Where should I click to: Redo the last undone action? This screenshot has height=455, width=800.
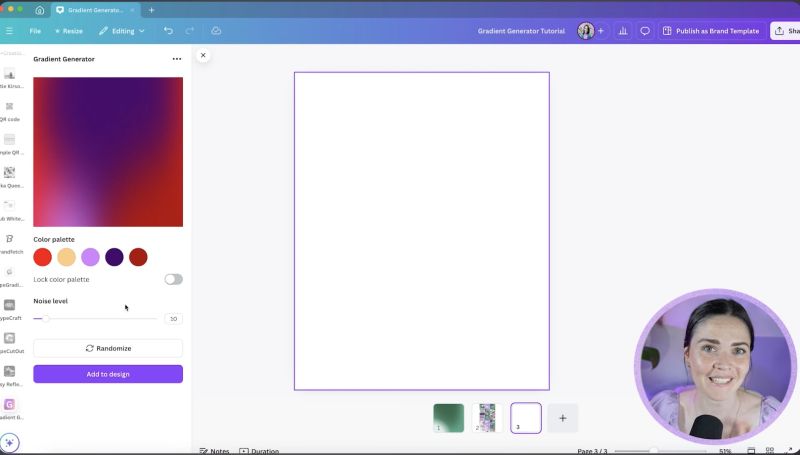click(189, 31)
